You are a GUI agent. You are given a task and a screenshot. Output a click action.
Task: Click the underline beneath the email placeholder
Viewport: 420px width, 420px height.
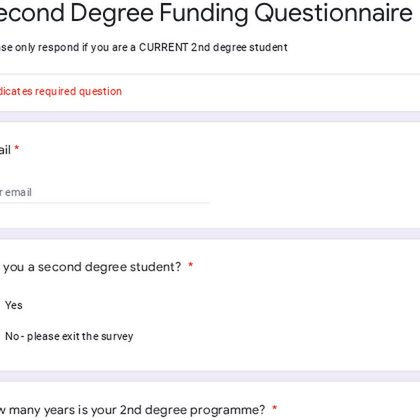(105, 202)
